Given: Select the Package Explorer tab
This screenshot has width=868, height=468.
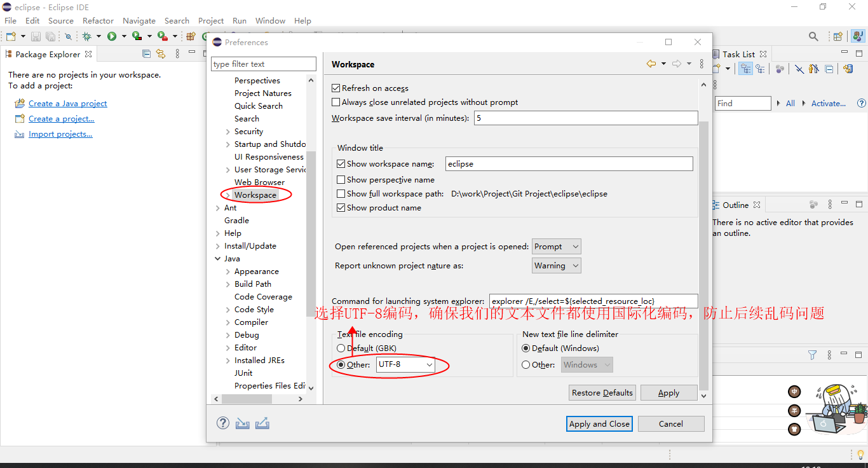Looking at the screenshot, I should [x=48, y=54].
